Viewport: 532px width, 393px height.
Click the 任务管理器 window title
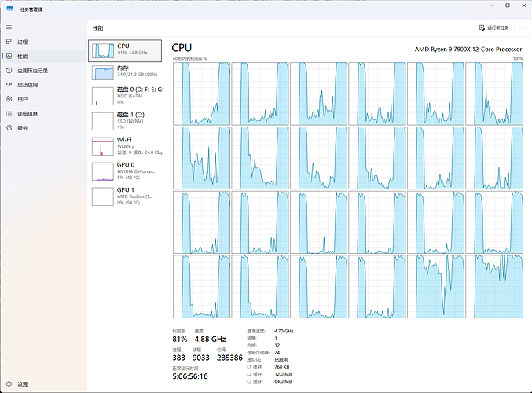pyautogui.click(x=31, y=9)
